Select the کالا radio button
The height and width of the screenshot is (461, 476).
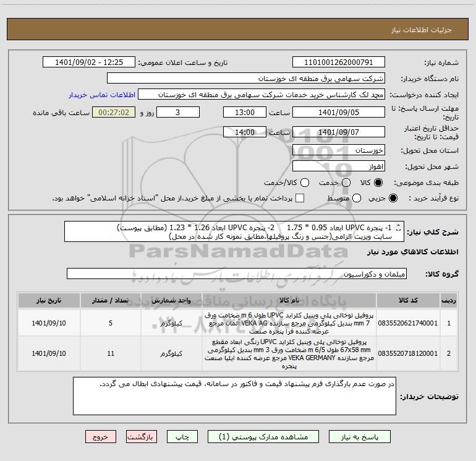click(x=378, y=183)
